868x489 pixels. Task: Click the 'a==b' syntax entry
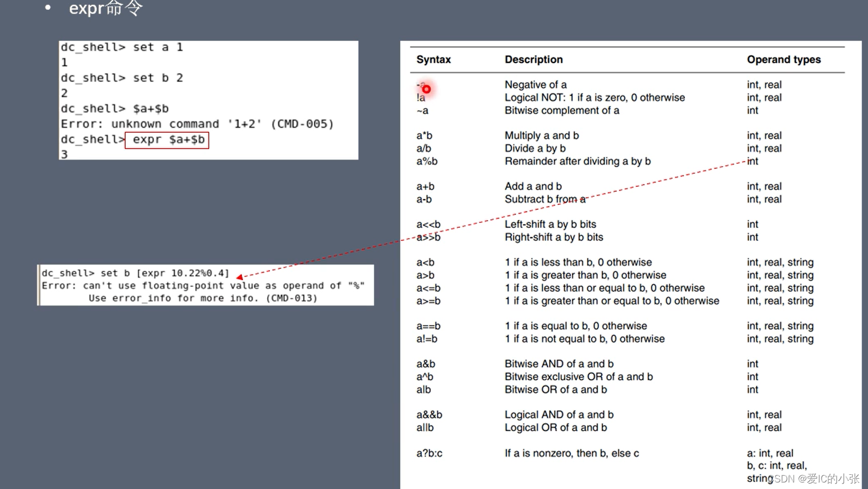(x=429, y=326)
